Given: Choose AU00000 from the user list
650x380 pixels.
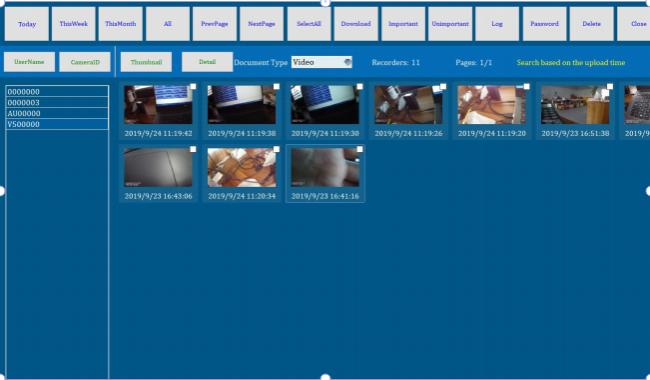Looking at the screenshot, I should (x=57, y=113).
